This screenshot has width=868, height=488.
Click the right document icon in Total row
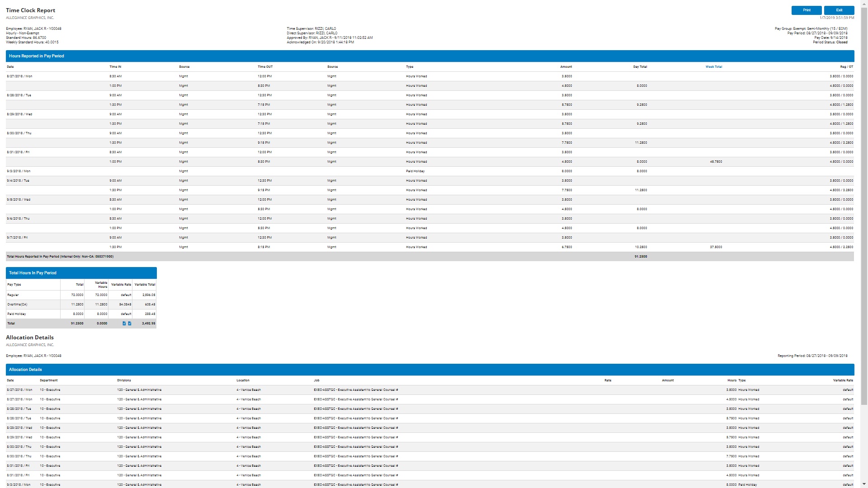pyautogui.click(x=130, y=324)
